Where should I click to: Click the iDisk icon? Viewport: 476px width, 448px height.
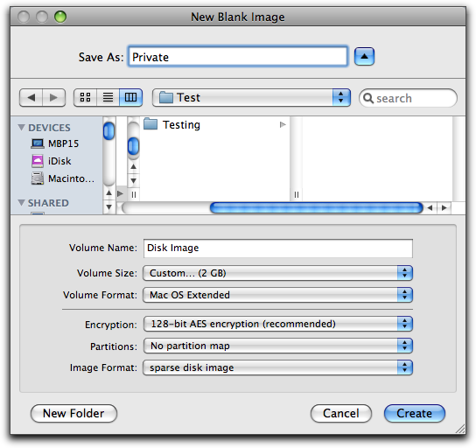tap(38, 161)
